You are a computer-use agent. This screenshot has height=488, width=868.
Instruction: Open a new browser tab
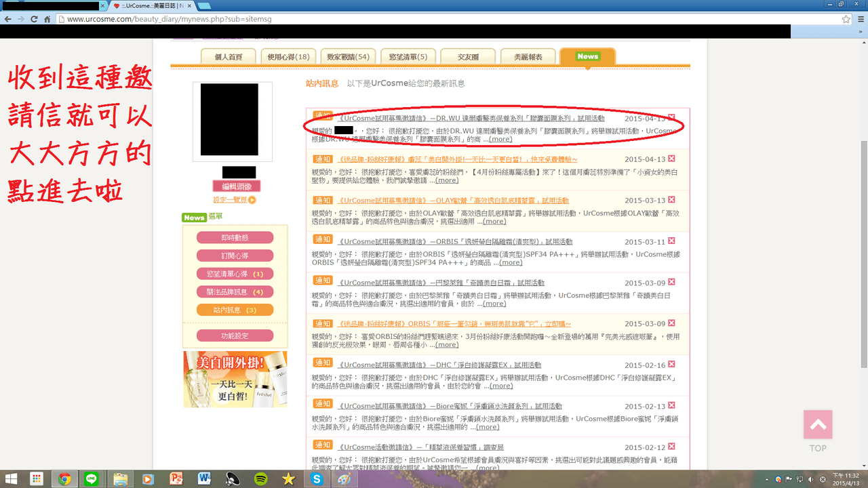coord(203,5)
